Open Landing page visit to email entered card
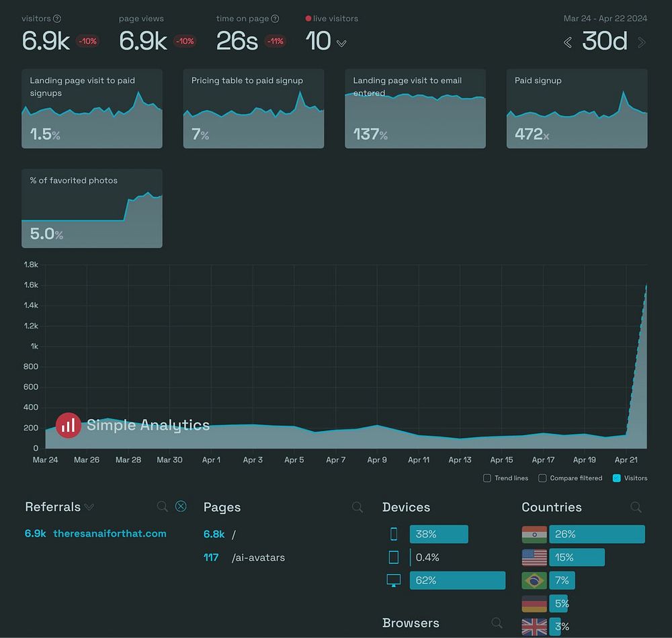The height and width of the screenshot is (638, 672). (x=415, y=109)
